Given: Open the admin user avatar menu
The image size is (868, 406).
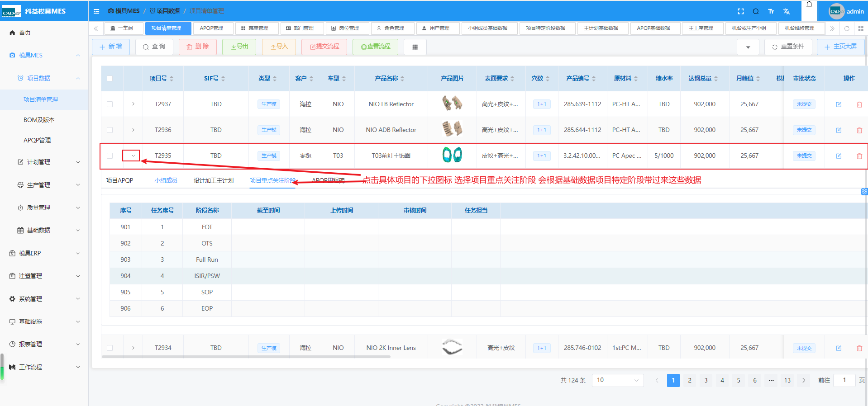Looking at the screenshot, I should (x=846, y=11).
